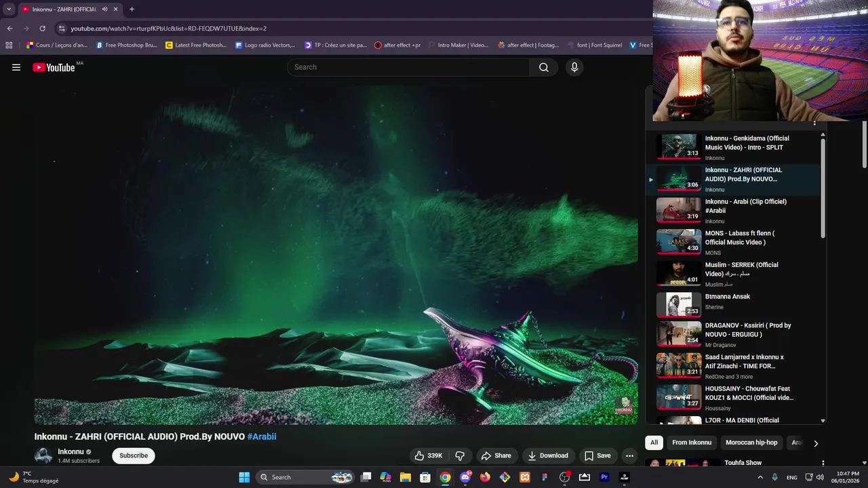The height and width of the screenshot is (488, 868).
Task: Click the search magnifier button
Action: (544, 67)
